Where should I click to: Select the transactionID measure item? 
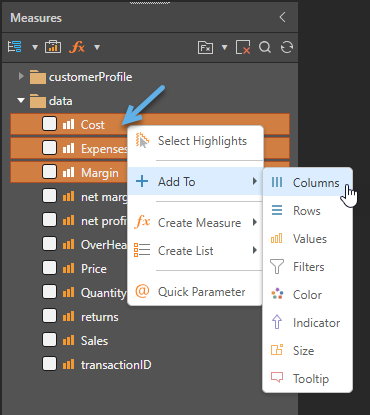tap(116, 365)
